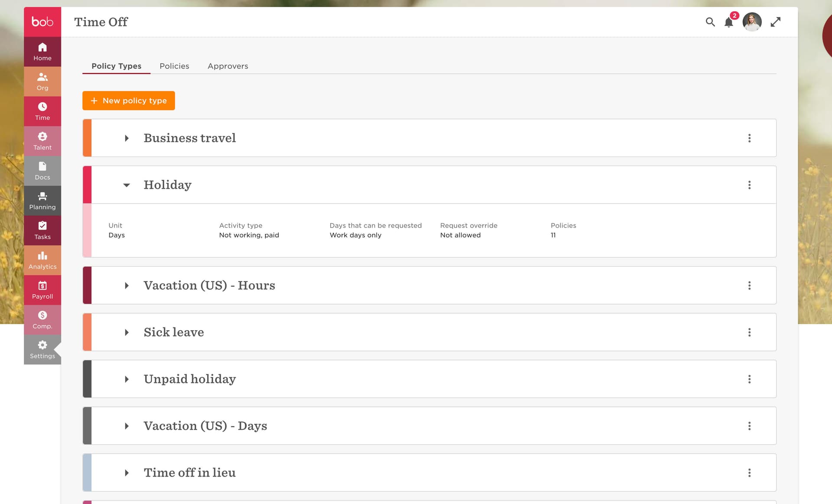832x504 pixels.
Task: Expand Unpaid holiday policy type
Action: [127, 379]
